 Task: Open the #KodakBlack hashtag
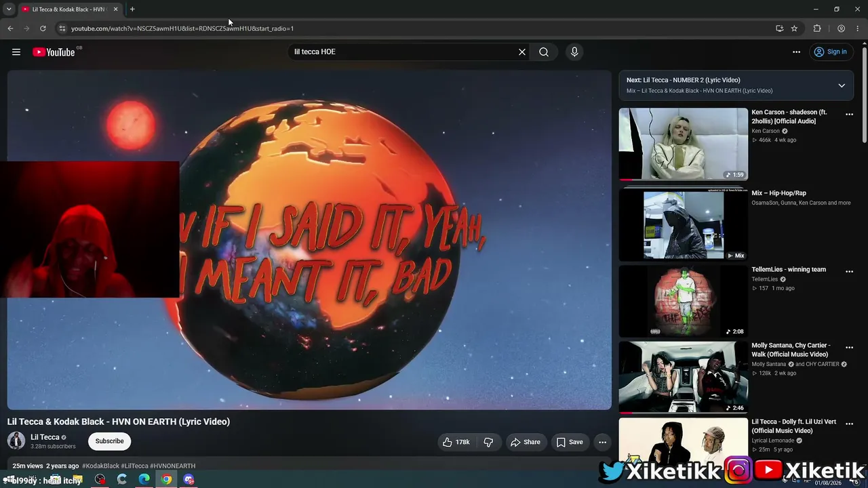pyautogui.click(x=100, y=466)
